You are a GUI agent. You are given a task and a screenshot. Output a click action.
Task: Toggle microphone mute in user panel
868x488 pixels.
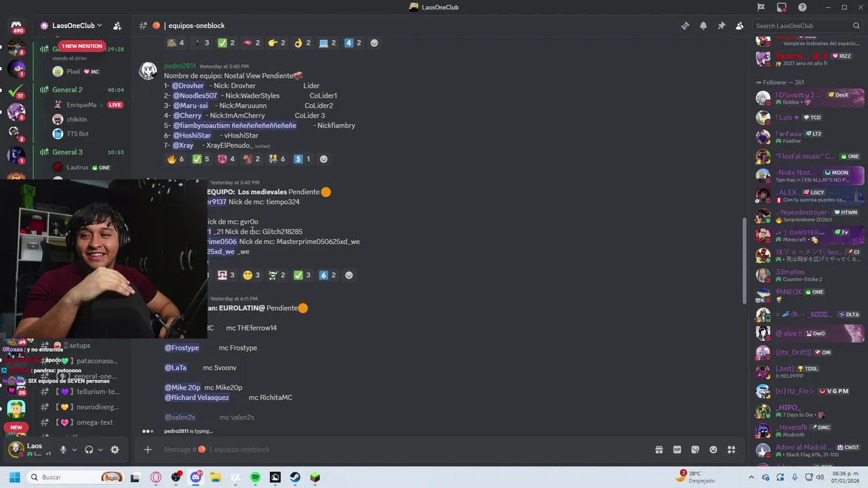(63, 449)
